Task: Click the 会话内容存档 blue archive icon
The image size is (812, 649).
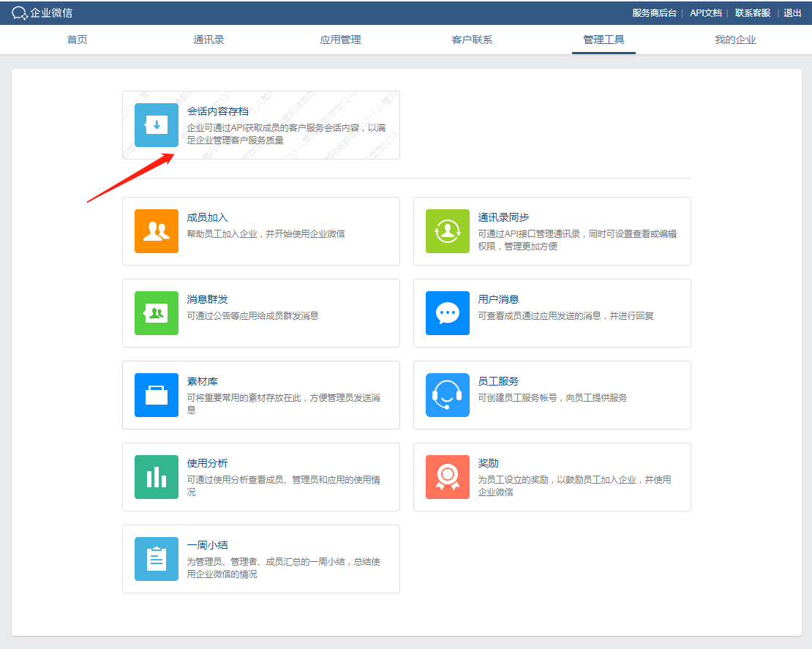Action: click(156, 125)
